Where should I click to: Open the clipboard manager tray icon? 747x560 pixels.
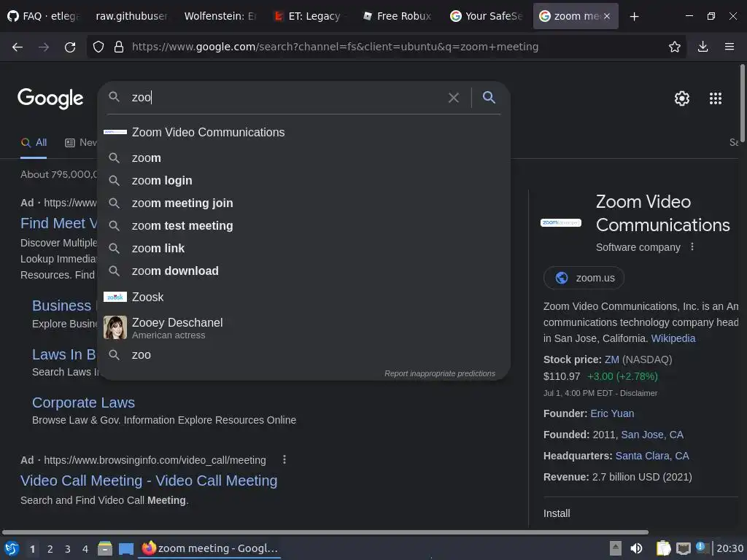click(x=663, y=548)
